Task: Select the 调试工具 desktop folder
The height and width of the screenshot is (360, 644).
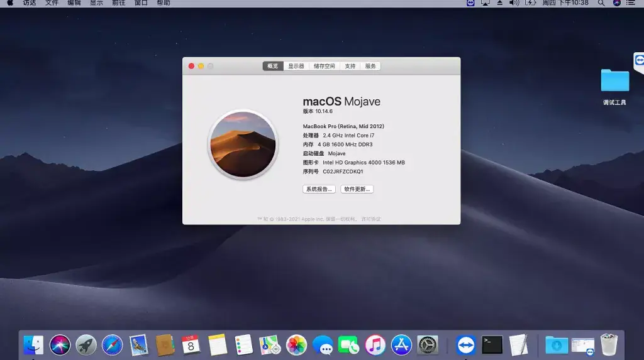Action: 615,87
